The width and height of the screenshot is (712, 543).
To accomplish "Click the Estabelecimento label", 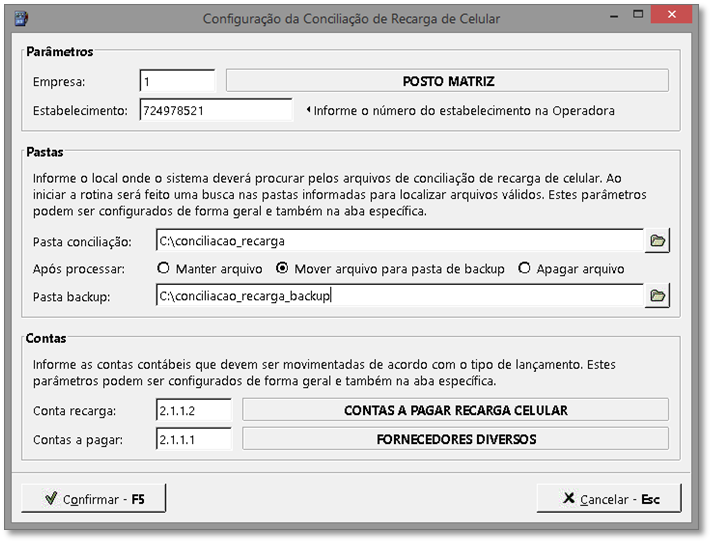I will [x=80, y=111].
